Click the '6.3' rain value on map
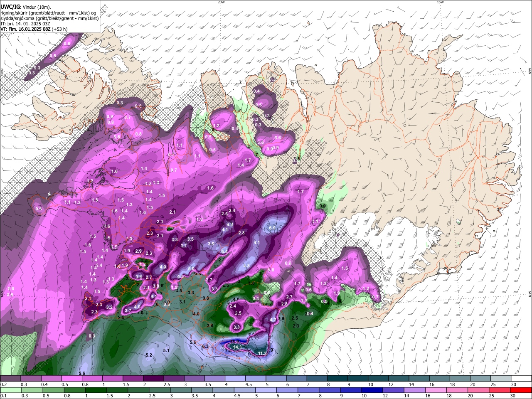 click(x=205, y=346)
